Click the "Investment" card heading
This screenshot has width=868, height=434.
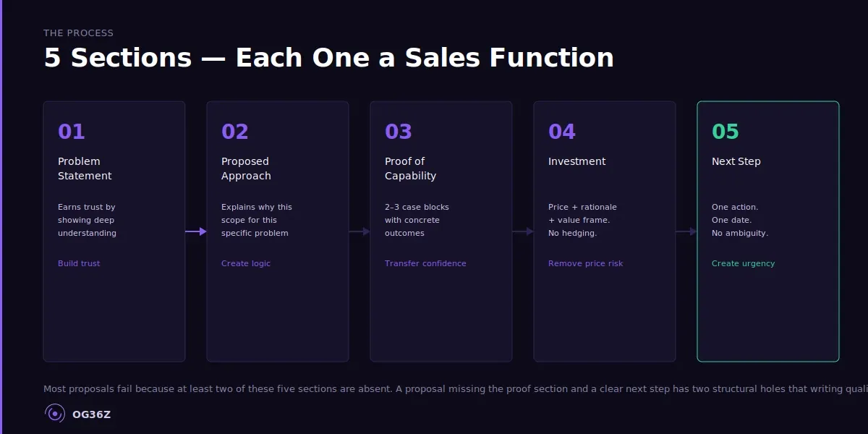coord(576,161)
